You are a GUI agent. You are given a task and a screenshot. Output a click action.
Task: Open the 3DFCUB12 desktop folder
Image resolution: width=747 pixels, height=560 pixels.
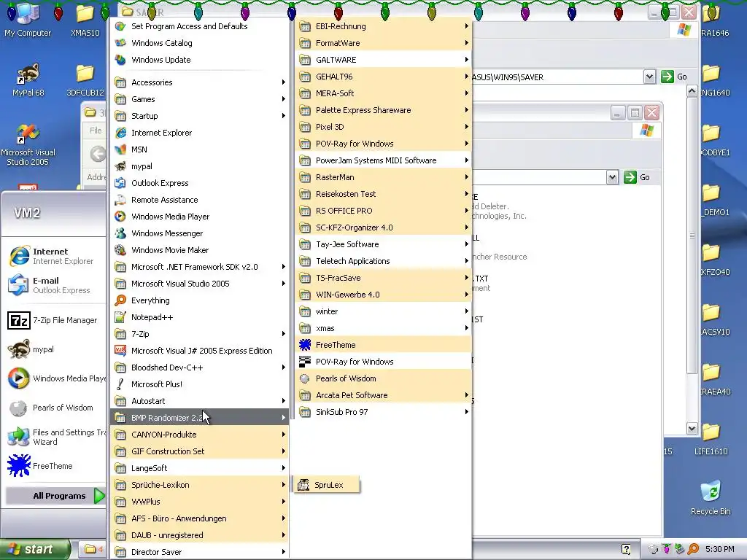click(x=85, y=80)
